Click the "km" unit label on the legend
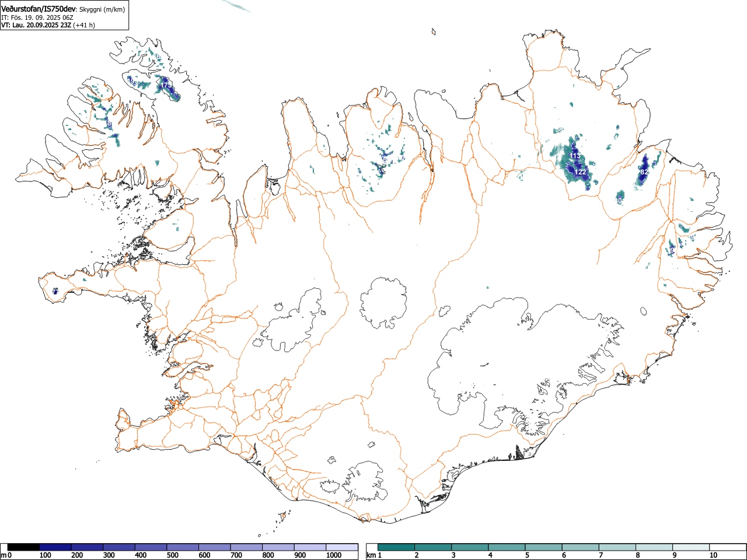 pos(371,555)
